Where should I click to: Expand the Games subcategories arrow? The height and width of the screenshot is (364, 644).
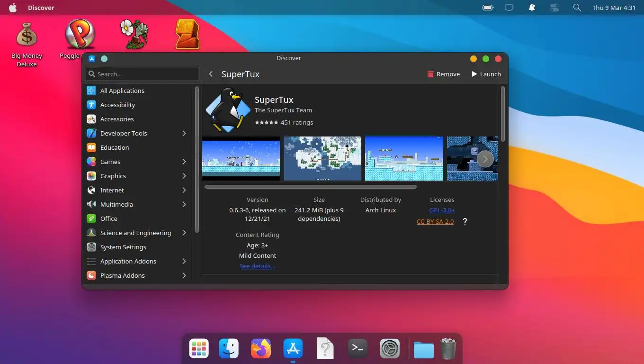(x=184, y=162)
